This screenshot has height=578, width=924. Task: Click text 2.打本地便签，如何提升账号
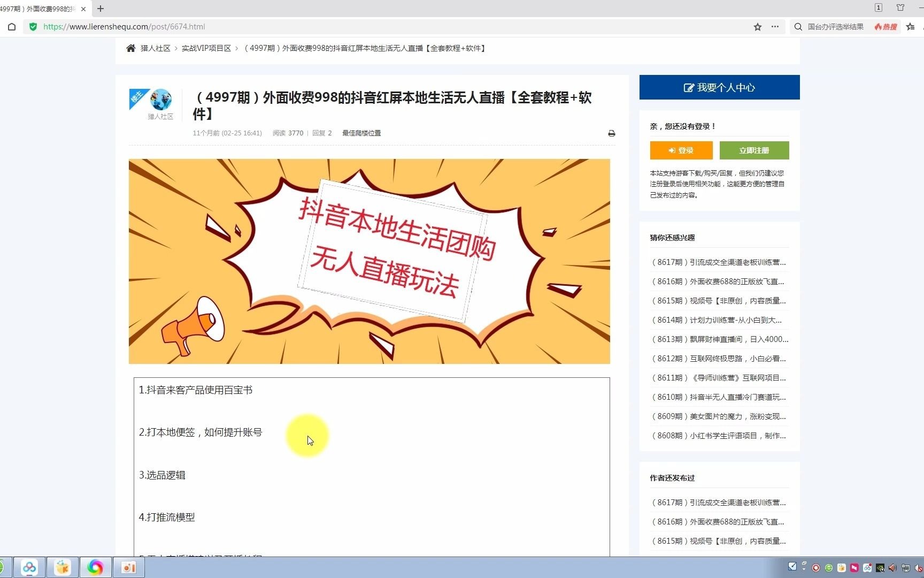tap(201, 432)
